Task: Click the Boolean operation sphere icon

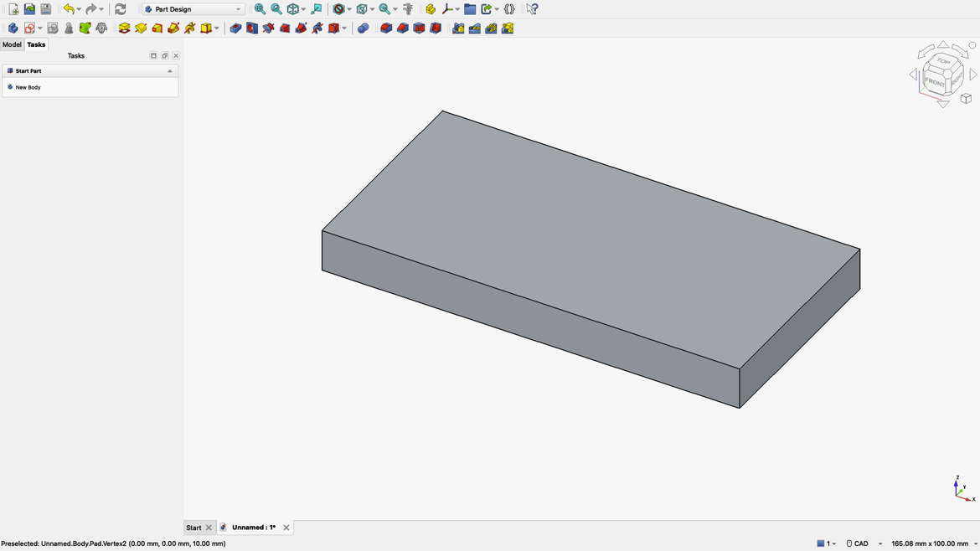Action: (363, 28)
